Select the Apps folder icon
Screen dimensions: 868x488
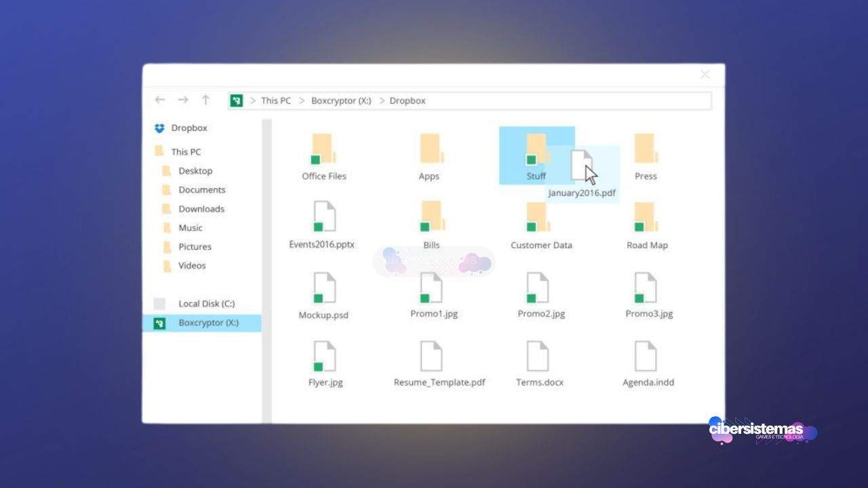point(431,148)
